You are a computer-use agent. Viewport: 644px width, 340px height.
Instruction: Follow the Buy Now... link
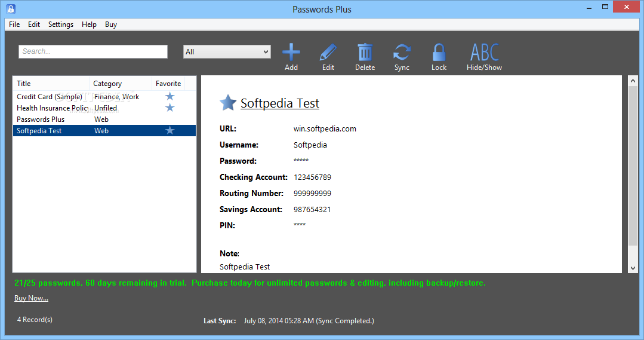[x=31, y=298]
